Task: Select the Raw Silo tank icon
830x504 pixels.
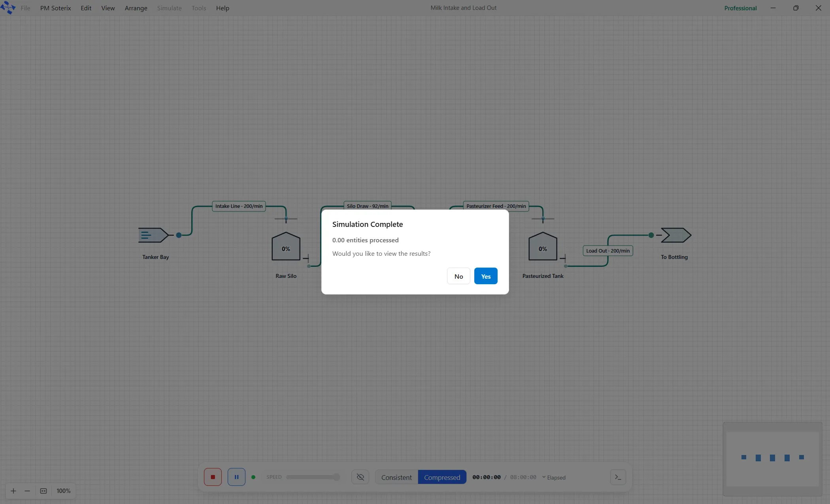Action: 286,246
